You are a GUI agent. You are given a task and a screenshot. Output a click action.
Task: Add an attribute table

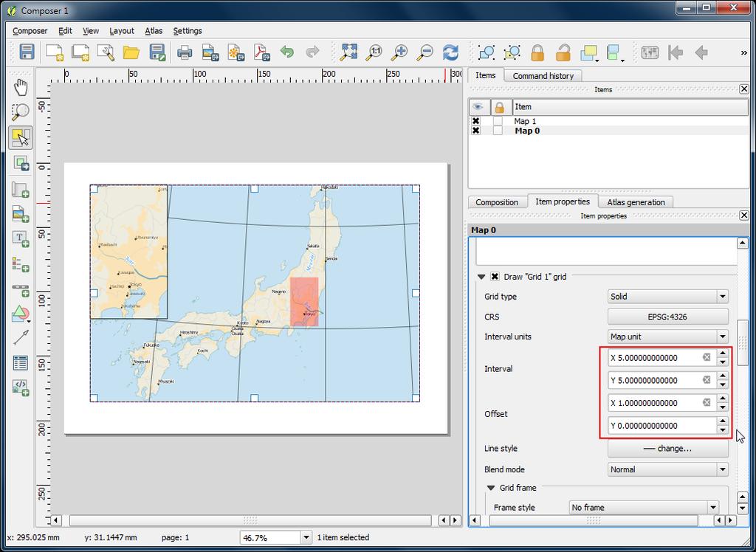pyautogui.click(x=21, y=362)
